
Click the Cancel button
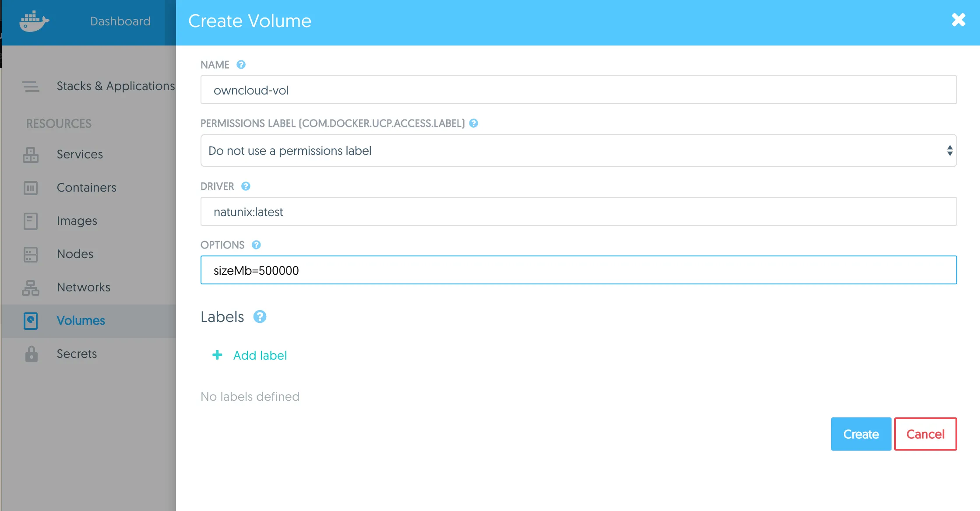pyautogui.click(x=925, y=434)
